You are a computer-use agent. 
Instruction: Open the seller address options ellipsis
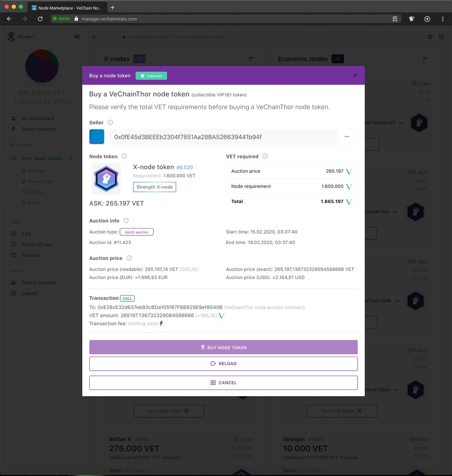pyautogui.click(x=347, y=136)
